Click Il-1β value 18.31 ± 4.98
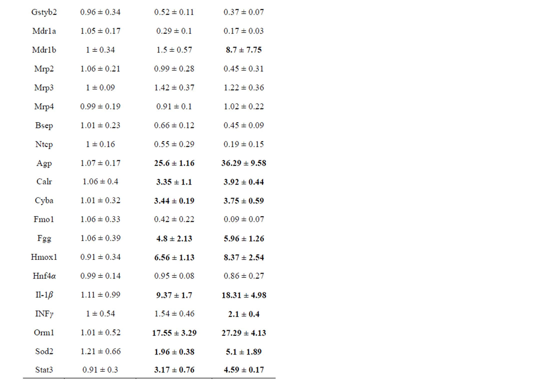 [244, 295]
